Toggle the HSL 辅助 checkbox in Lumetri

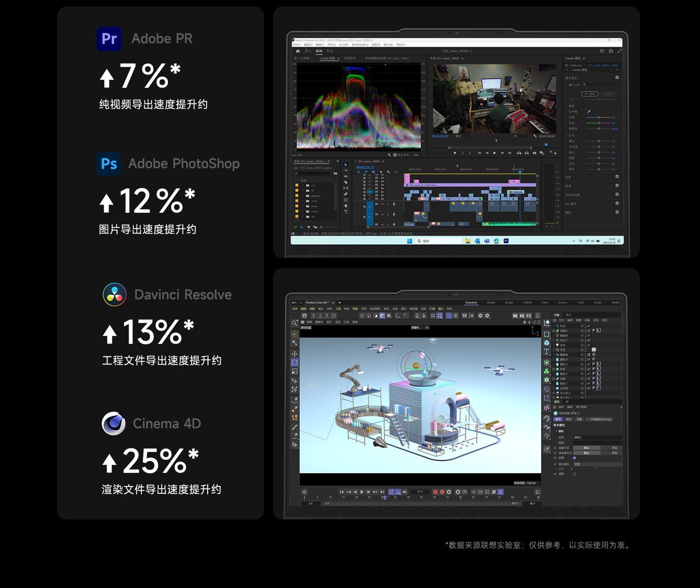(617, 203)
